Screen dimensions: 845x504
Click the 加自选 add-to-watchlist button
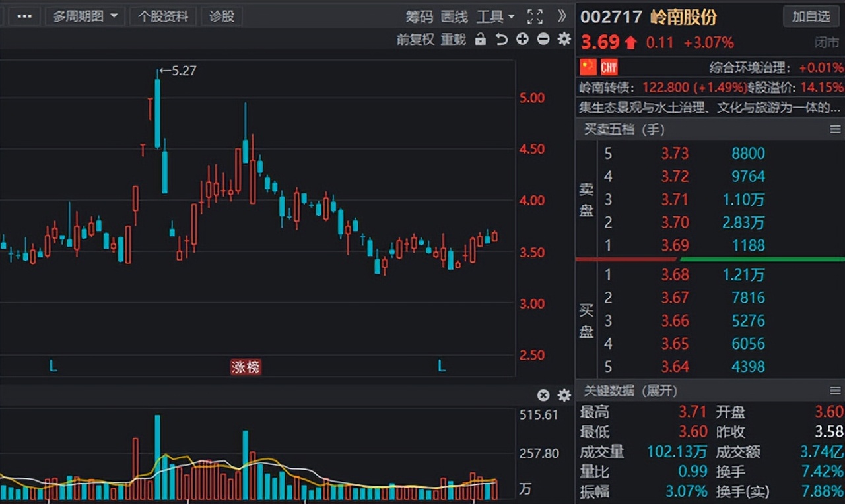tap(811, 16)
